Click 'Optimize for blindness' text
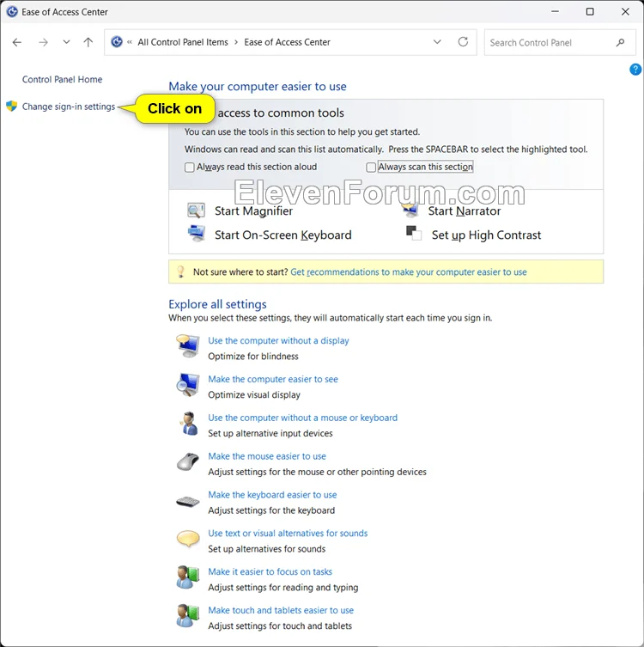The height and width of the screenshot is (647, 644). click(x=253, y=356)
